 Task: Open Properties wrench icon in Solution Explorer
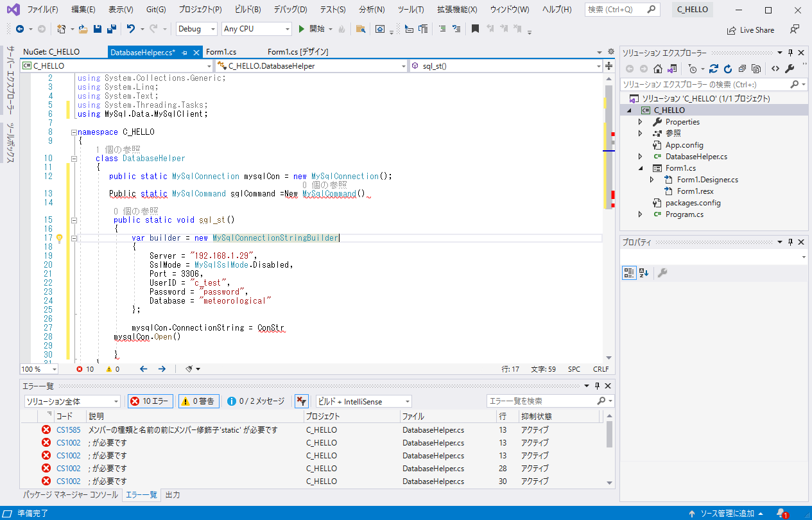[x=790, y=69]
